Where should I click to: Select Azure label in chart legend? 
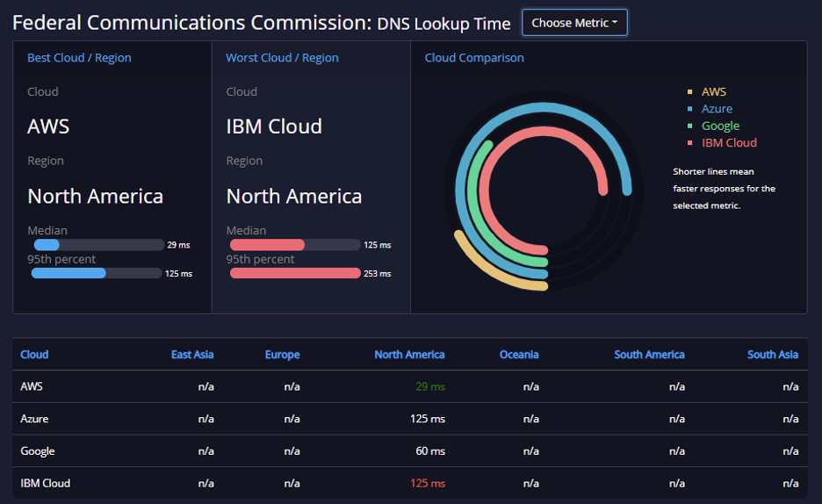(717, 109)
